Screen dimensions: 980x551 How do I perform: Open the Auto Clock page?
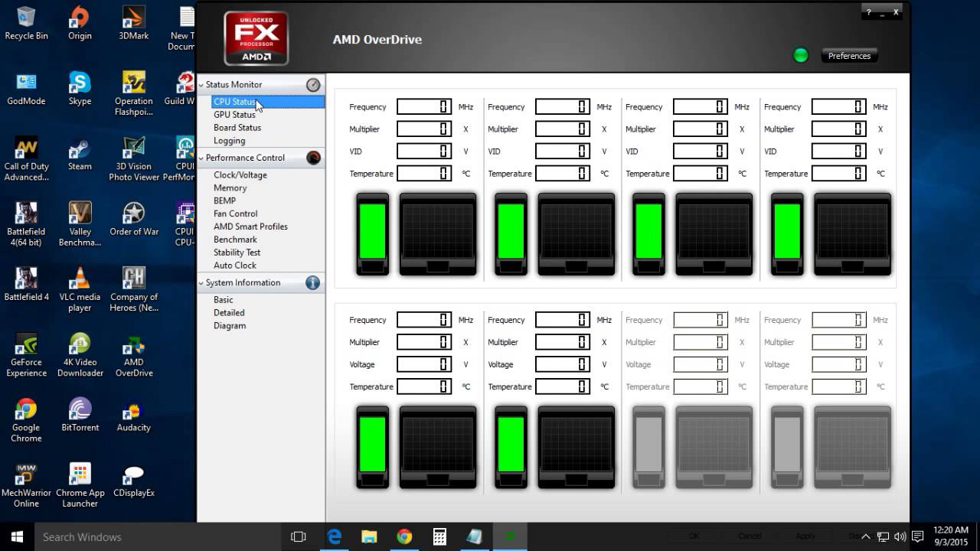click(x=234, y=266)
